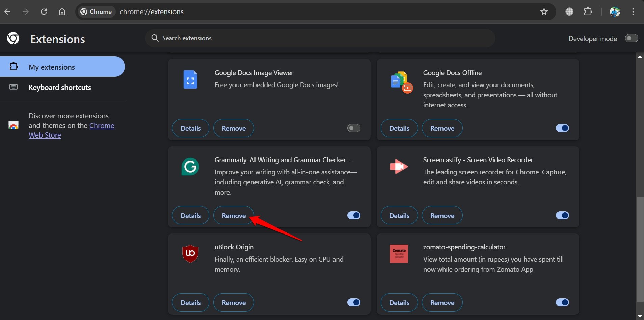Screen dimensions: 644x320
Task: Click the zomato-spending-calculator title text
Action: point(464,247)
